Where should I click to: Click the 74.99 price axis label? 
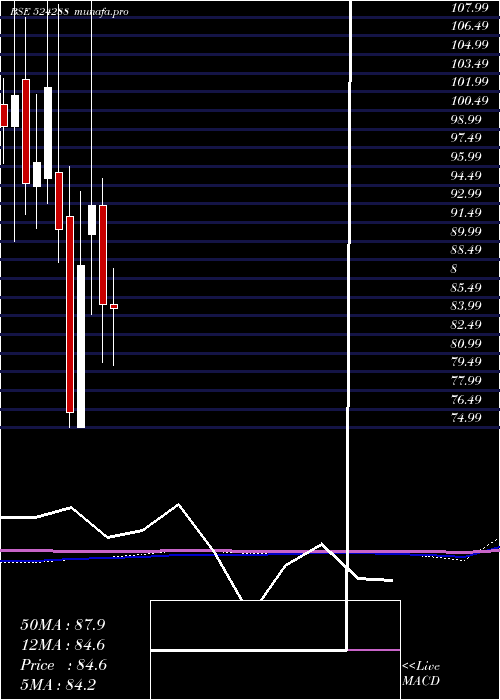466,417
